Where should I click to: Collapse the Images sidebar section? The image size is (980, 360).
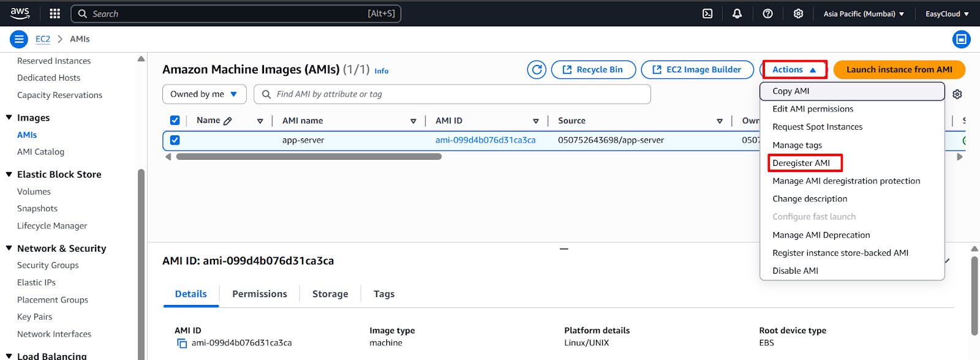(9, 118)
